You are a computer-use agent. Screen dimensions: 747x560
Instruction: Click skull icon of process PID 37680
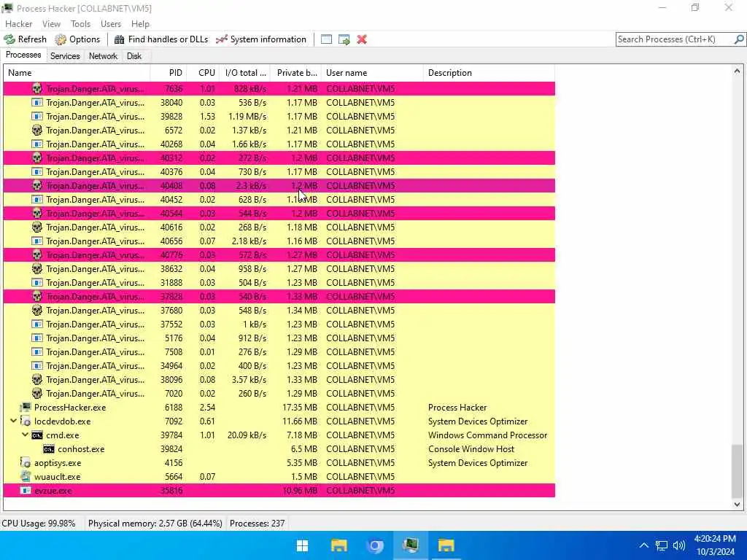(x=36, y=311)
